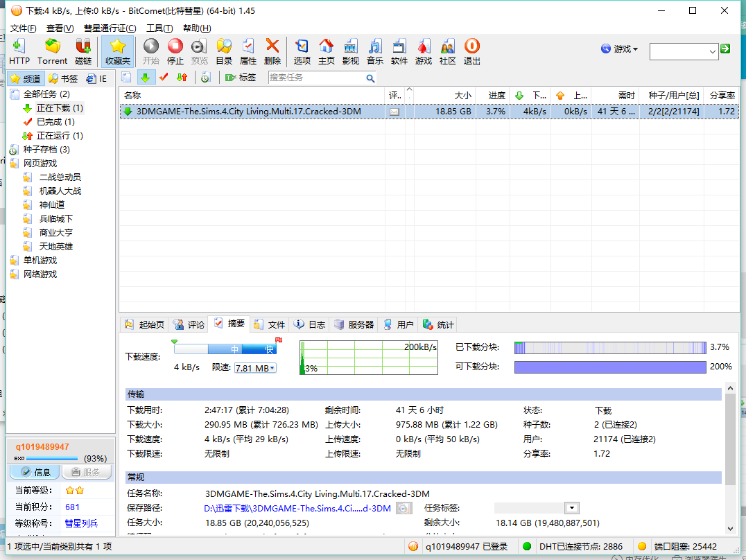Select 全部任务 (2) in the tree
746x560 pixels.
pos(46,94)
